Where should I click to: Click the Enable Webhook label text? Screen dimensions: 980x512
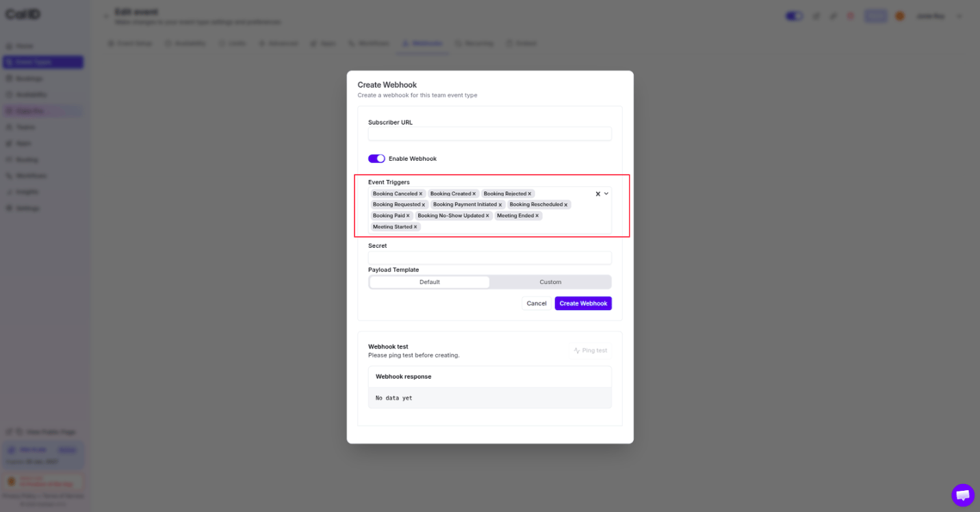(413, 159)
